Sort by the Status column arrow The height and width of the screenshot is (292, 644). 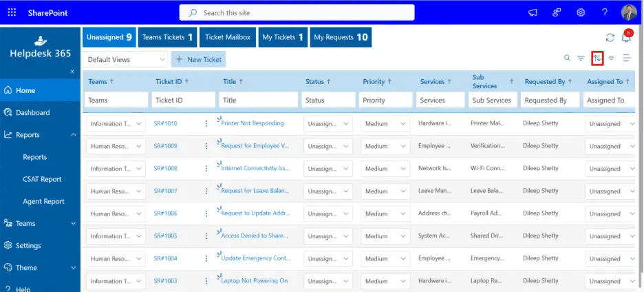click(329, 82)
